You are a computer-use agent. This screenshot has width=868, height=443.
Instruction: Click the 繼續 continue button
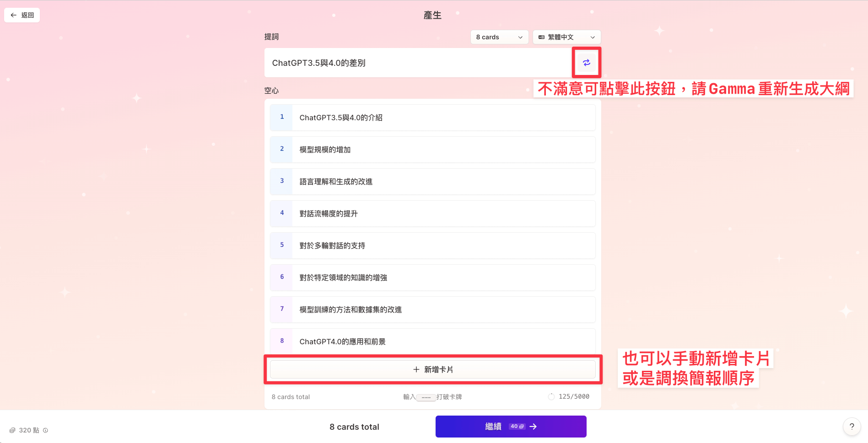[x=511, y=427]
